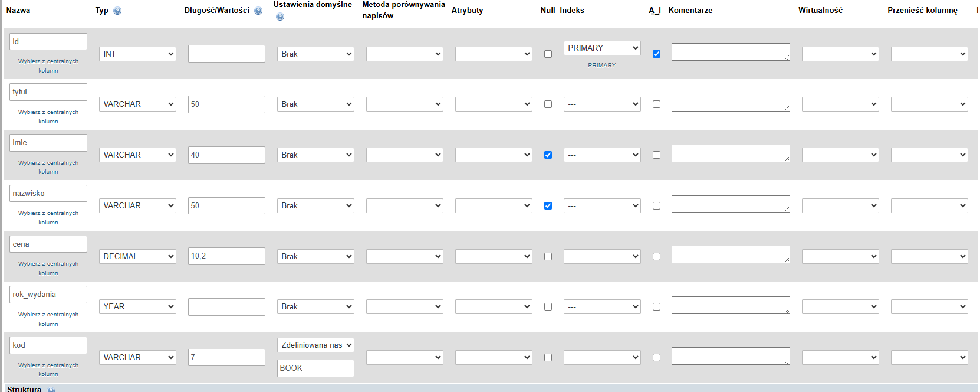This screenshot has width=980, height=392.
Task: Click the help icon beside Długość/Wartości header
Action: pyautogui.click(x=258, y=11)
